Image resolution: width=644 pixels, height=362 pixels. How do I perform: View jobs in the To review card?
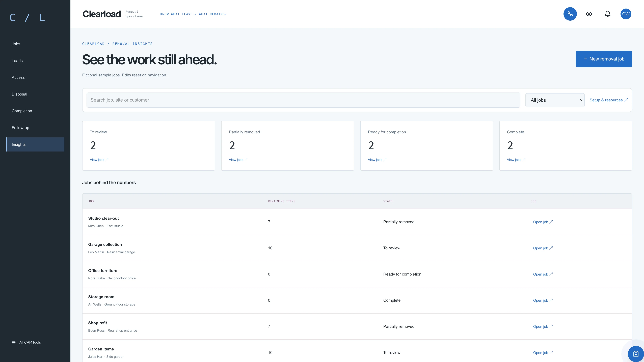(x=99, y=160)
